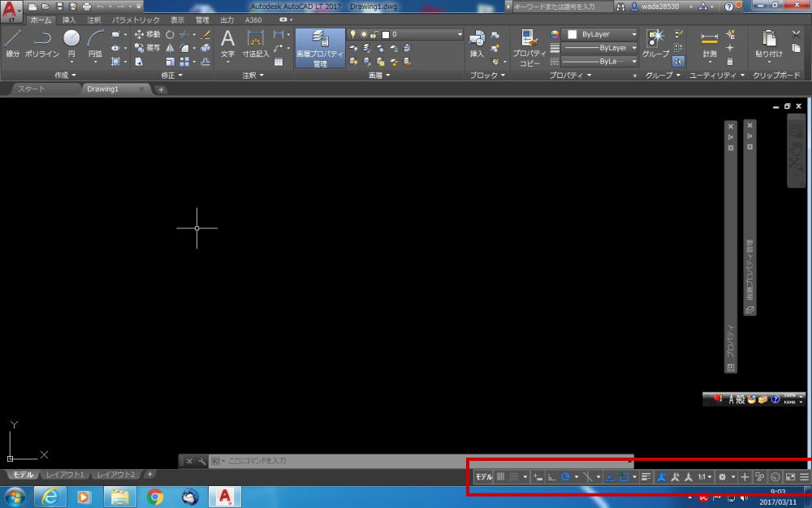
Task: Click the Mirror tool icon
Action: click(170, 48)
